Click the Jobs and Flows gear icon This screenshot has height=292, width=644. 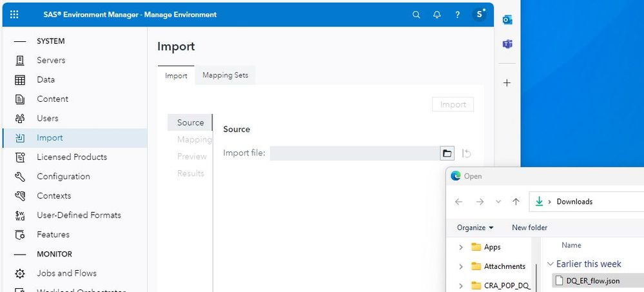coord(20,273)
